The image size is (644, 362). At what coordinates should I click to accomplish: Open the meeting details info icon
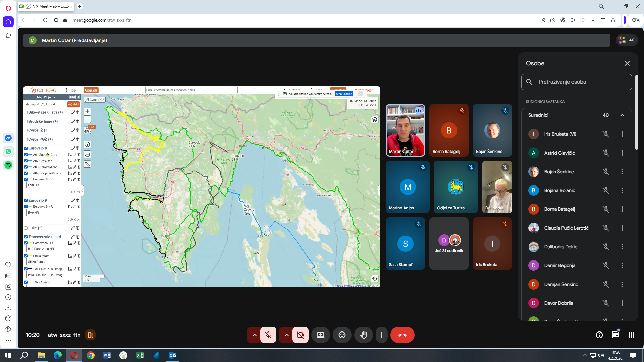[599, 335]
